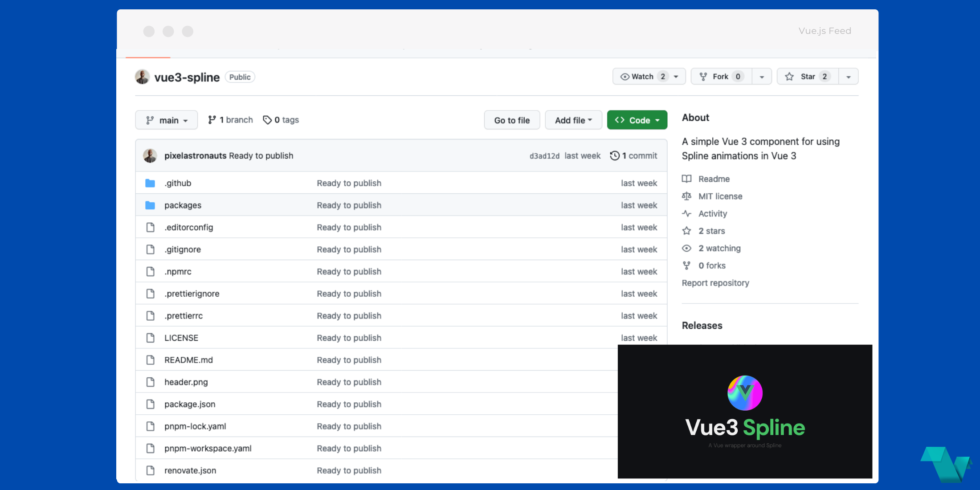See who is watching the repo
This screenshot has width=980, height=490.
719,248
